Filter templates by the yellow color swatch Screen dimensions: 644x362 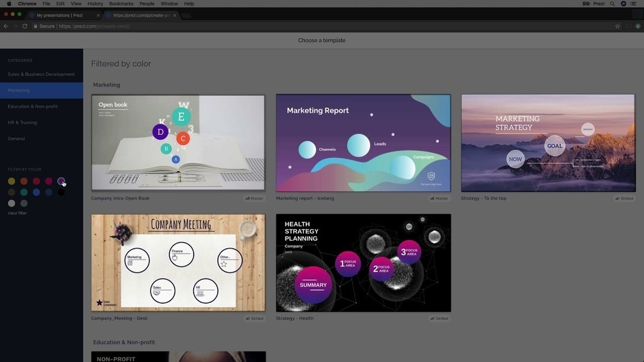point(11,182)
